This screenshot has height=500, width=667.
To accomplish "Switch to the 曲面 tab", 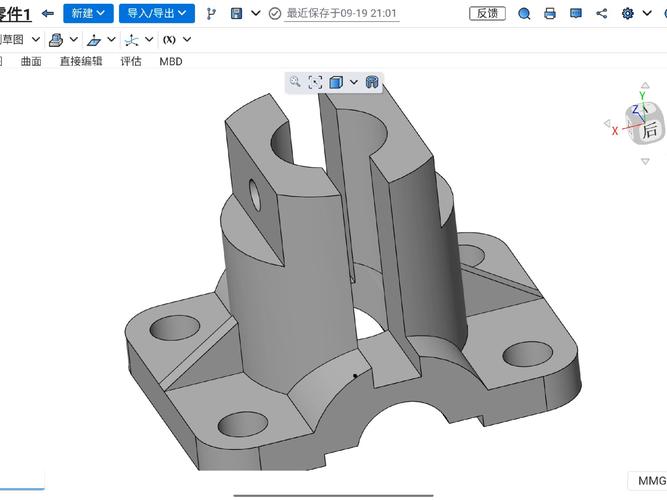I will pos(31,62).
